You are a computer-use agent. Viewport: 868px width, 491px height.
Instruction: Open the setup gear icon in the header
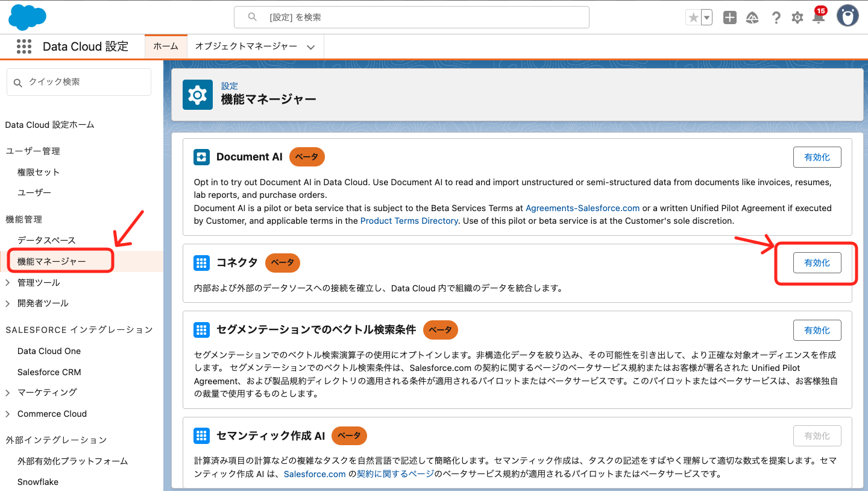[x=797, y=17]
